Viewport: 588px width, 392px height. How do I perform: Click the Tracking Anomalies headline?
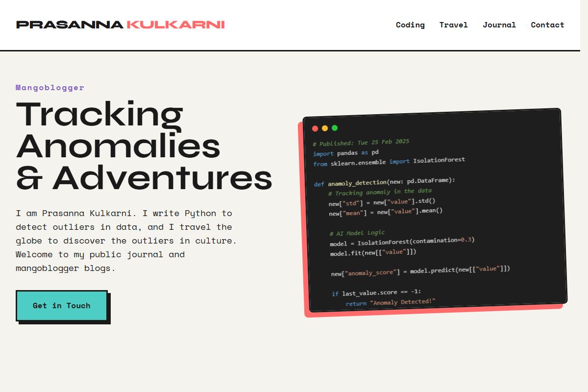pos(145,145)
